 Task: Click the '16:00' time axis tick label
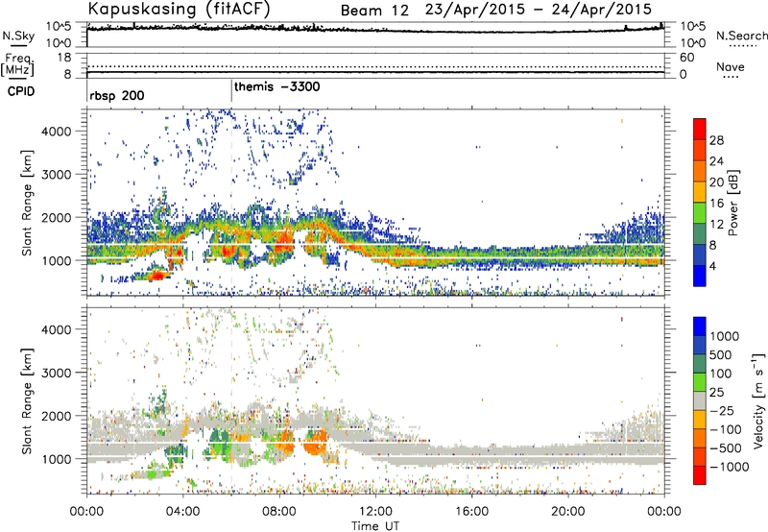471,512
